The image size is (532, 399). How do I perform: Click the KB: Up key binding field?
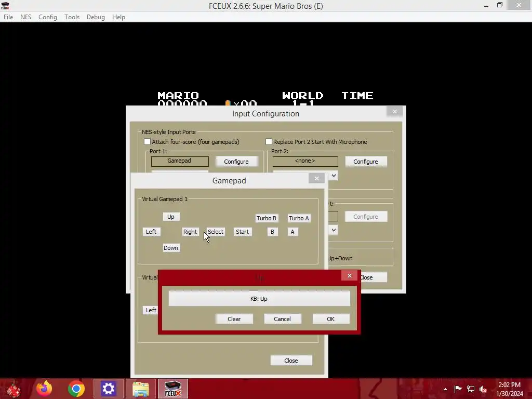pyautogui.click(x=259, y=299)
